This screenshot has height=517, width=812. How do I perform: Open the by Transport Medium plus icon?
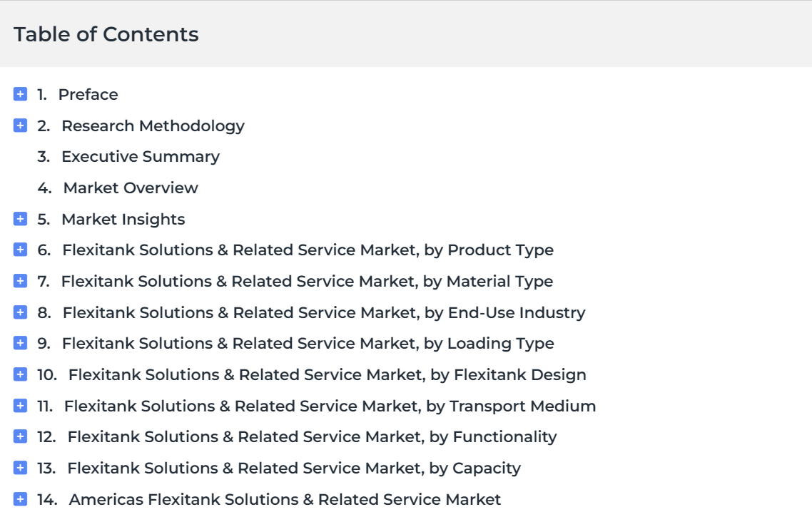(x=20, y=406)
